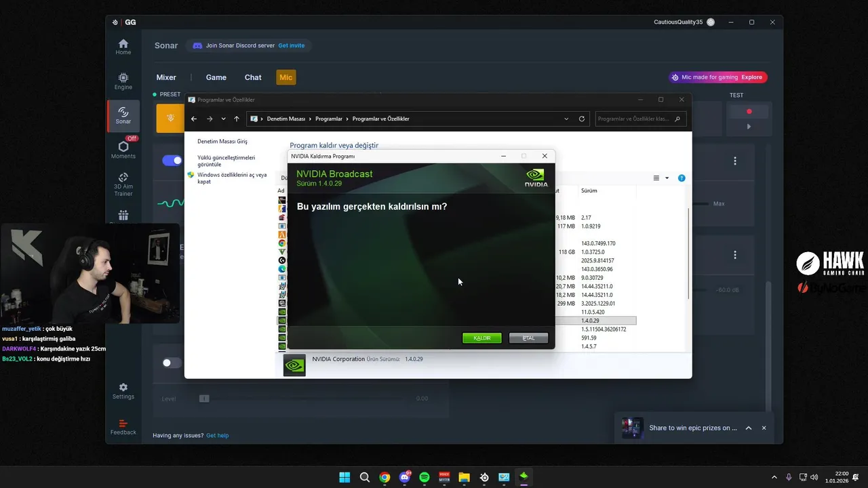Select the highlighted Mic tab
Image resolution: width=868 pixels, height=488 pixels.
[286, 77]
